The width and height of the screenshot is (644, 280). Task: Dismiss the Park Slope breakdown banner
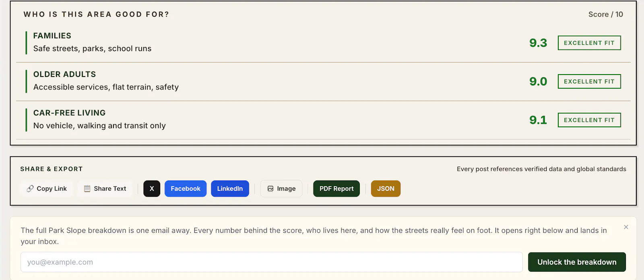626,227
